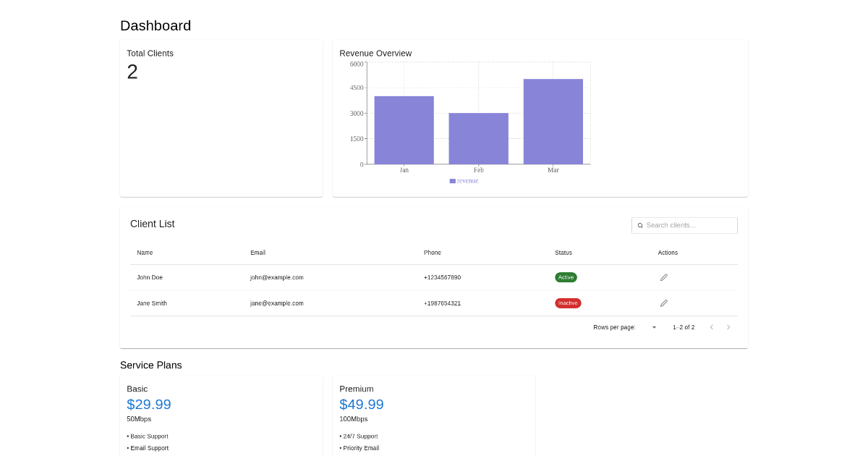Focus the Search clients field

689,226
